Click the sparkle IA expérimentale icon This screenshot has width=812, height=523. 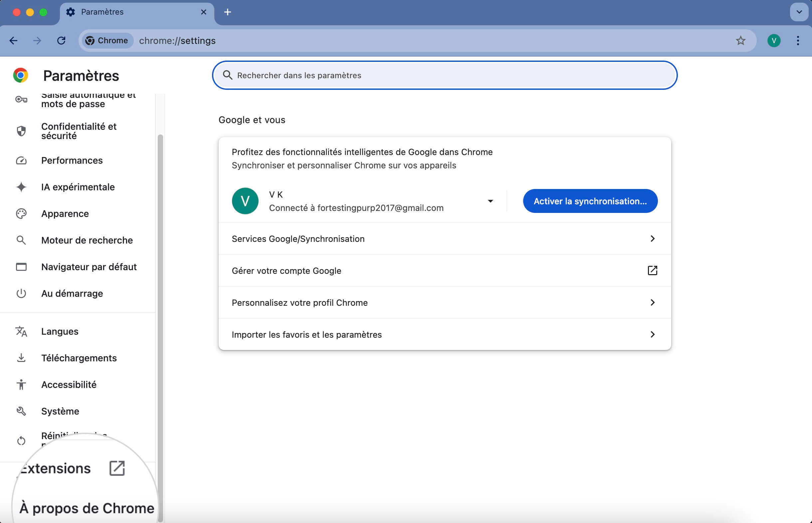pos(21,187)
